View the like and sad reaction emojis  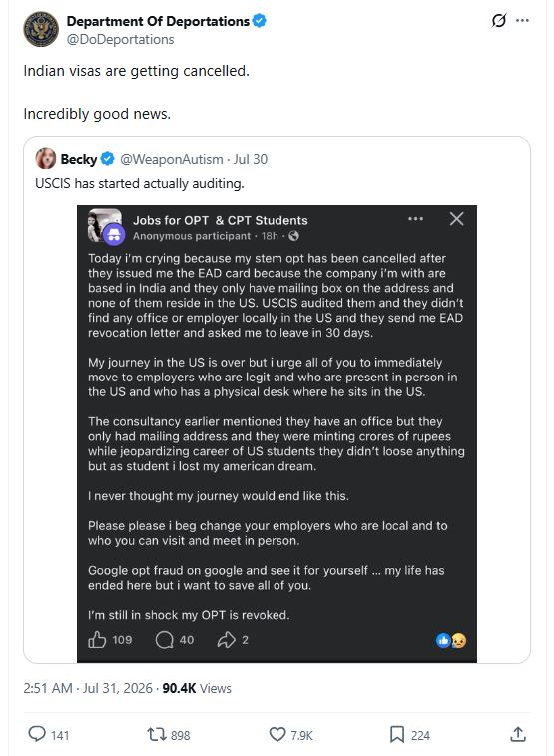tap(451, 640)
